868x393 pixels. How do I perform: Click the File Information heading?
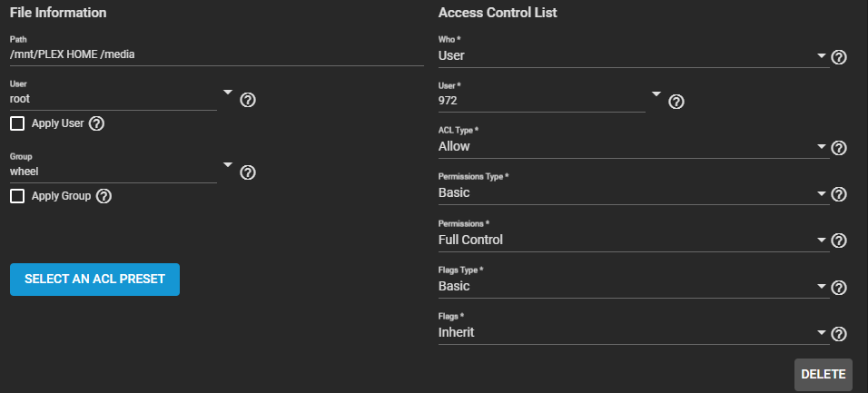pyautogui.click(x=58, y=13)
